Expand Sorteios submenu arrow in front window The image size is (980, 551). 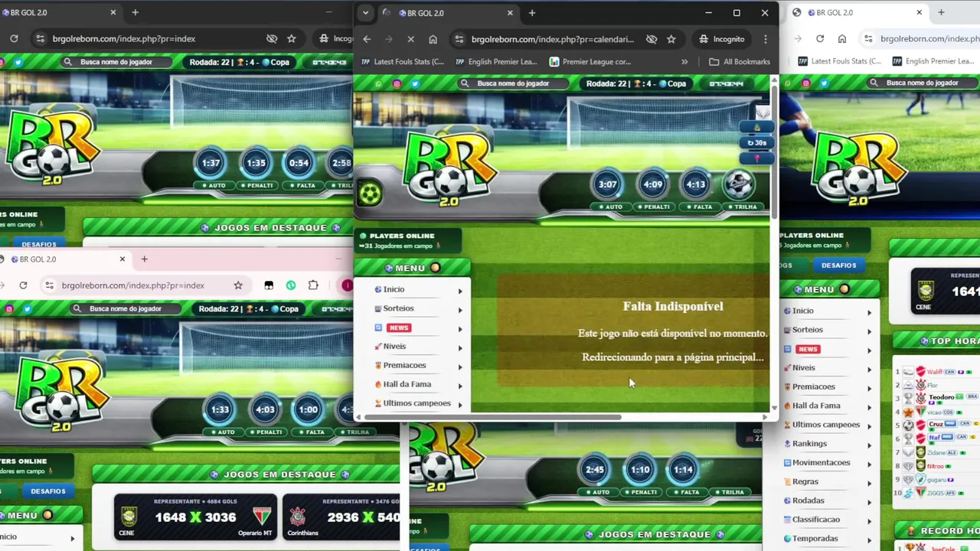[x=460, y=310]
